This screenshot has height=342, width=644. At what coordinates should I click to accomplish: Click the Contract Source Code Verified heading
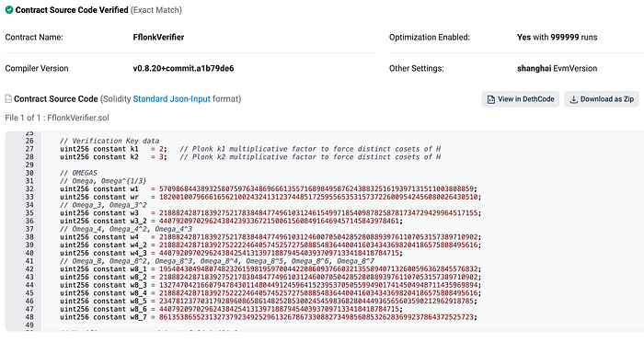click(72, 10)
